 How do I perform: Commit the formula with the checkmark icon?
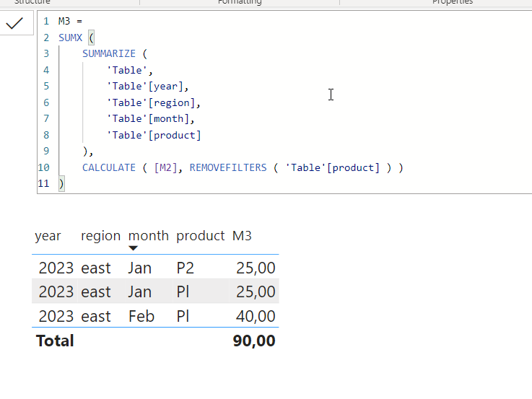[14, 23]
